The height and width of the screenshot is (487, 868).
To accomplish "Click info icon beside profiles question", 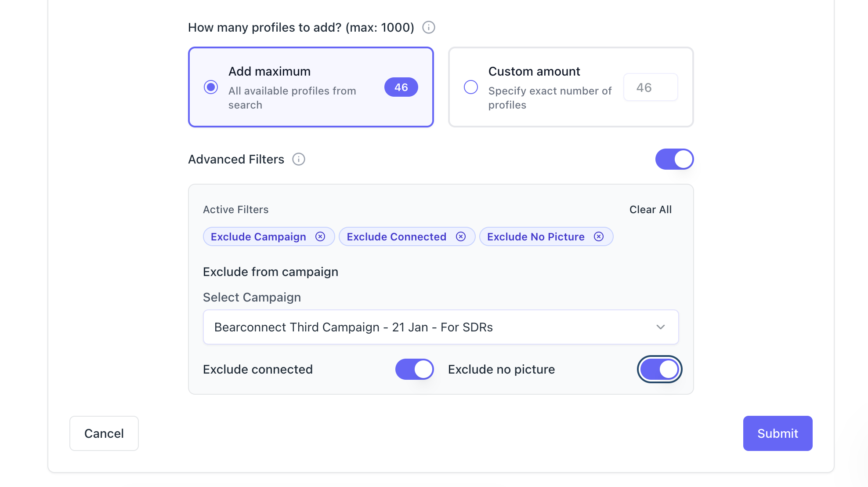I will point(428,27).
